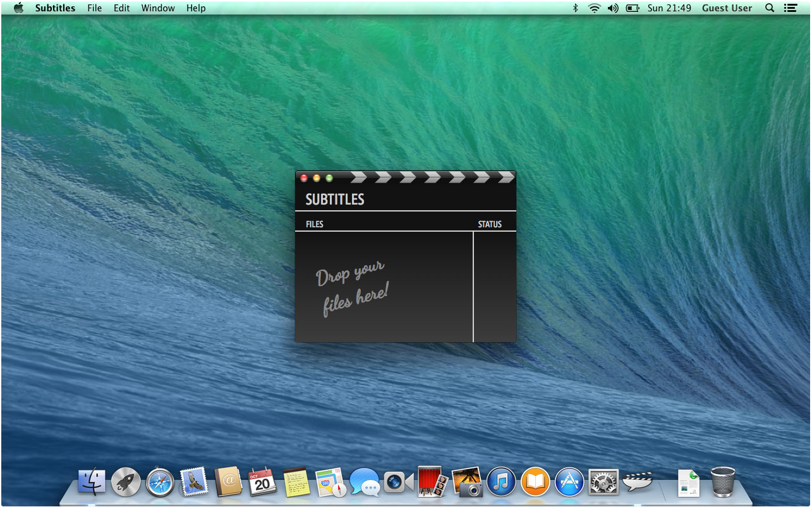Open Messages speech bubble icon
812x507 pixels.
coord(365,482)
